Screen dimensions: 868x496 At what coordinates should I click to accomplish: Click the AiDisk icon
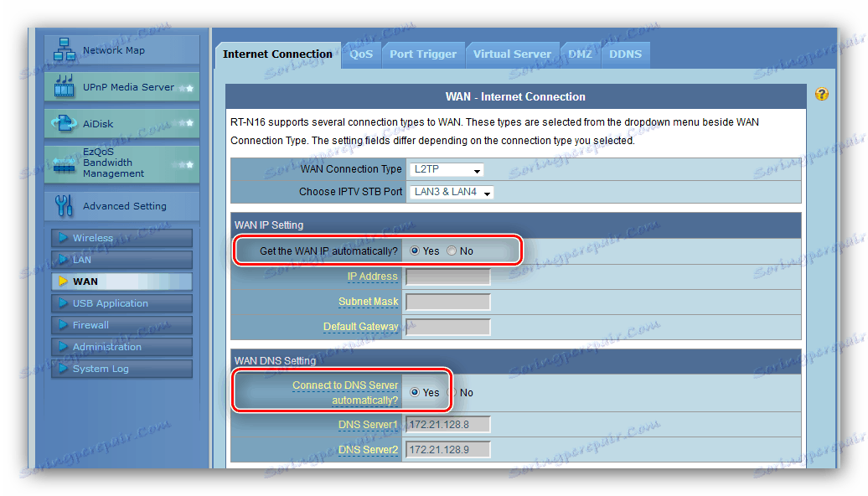[x=65, y=123]
